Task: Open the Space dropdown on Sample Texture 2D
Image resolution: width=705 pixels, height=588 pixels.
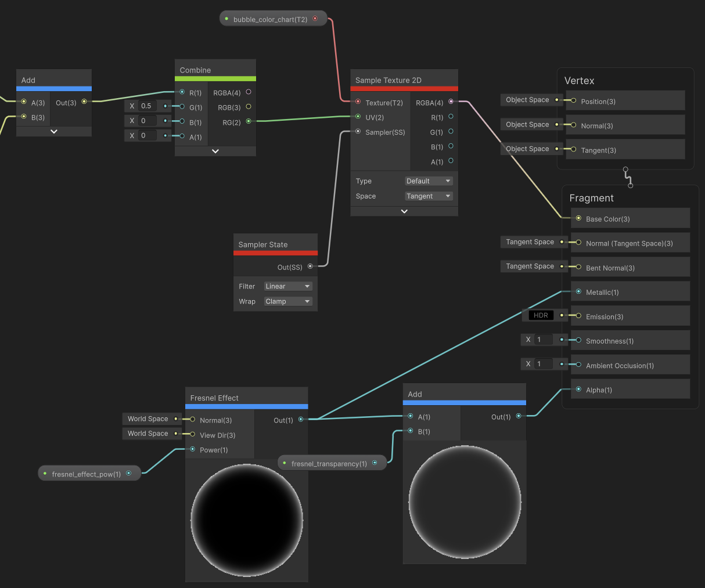Action: [x=428, y=196]
